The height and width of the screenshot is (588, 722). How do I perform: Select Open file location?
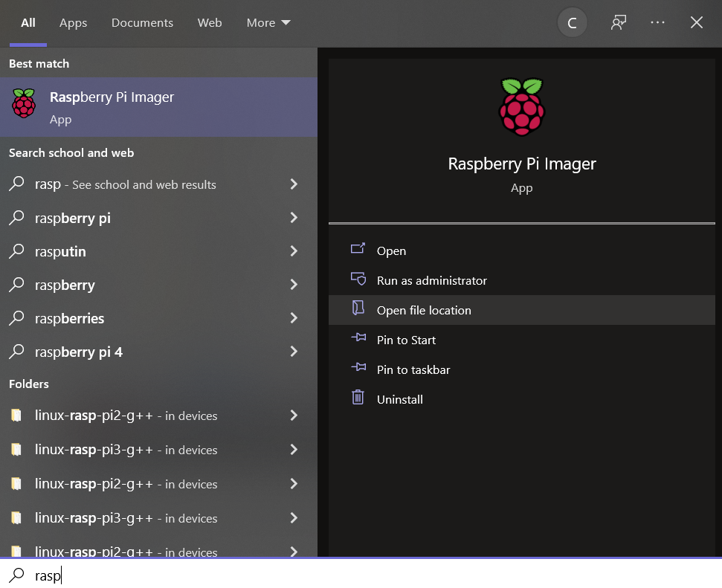522,310
